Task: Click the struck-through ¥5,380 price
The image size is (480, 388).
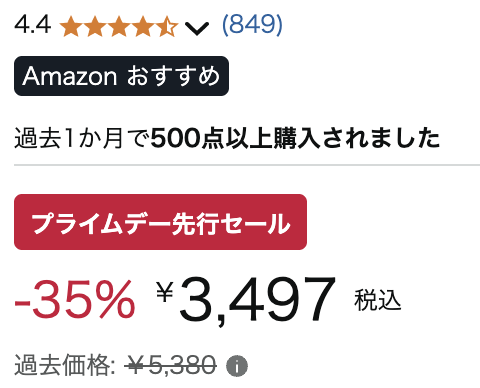Action: (x=170, y=365)
